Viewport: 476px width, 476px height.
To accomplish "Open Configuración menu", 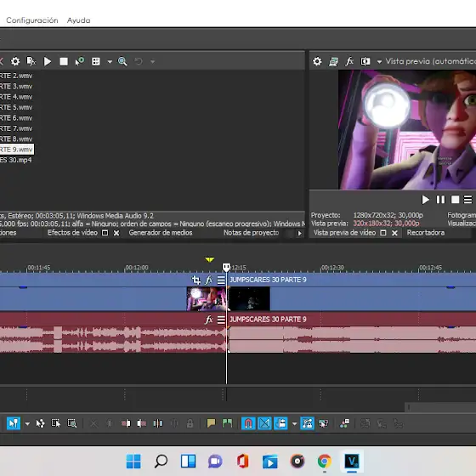I will tap(32, 20).
